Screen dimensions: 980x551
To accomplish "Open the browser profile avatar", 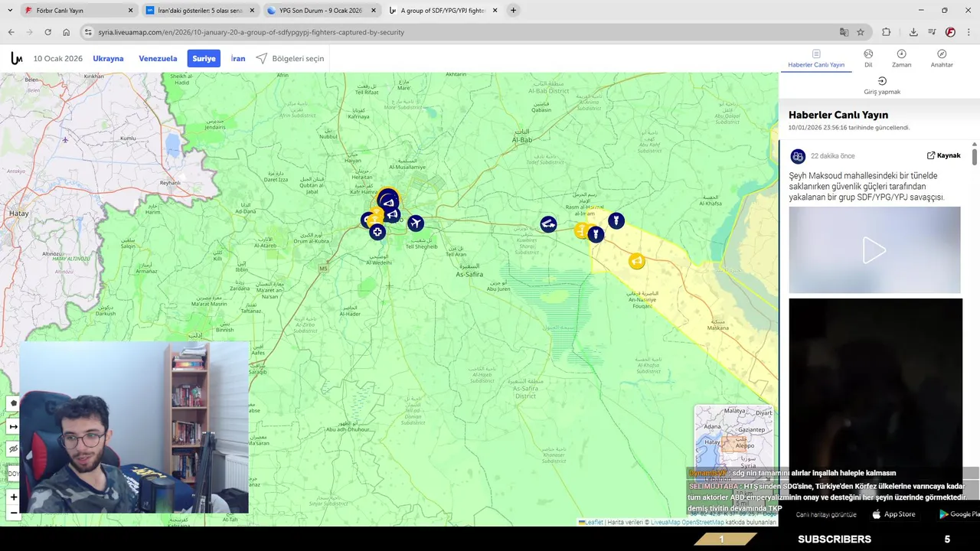I will click(950, 32).
